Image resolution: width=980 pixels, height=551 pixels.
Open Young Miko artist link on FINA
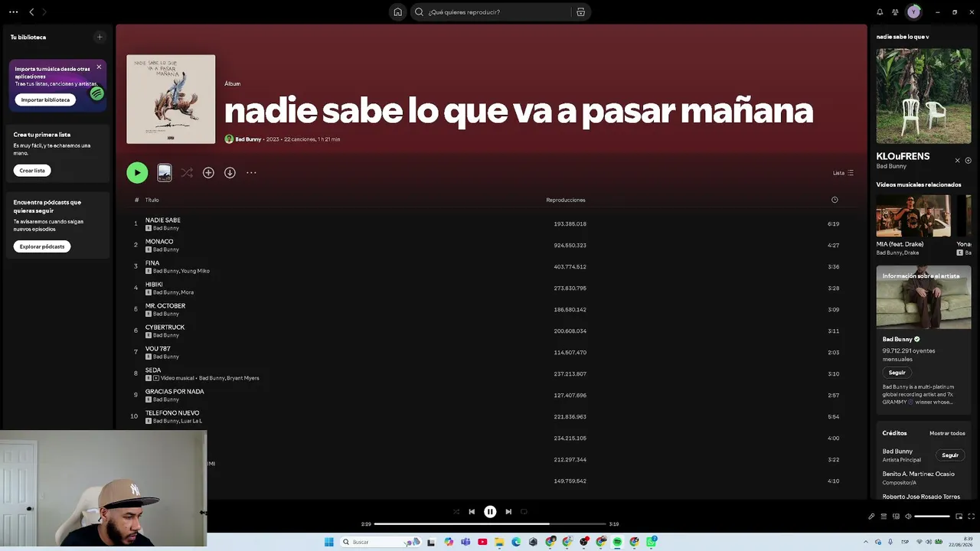pos(195,271)
